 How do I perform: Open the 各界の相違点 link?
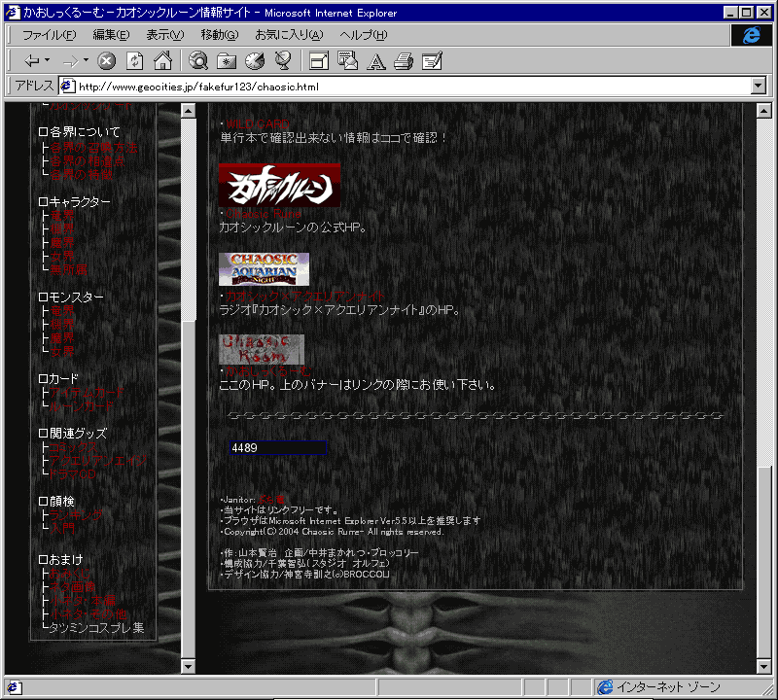87,161
